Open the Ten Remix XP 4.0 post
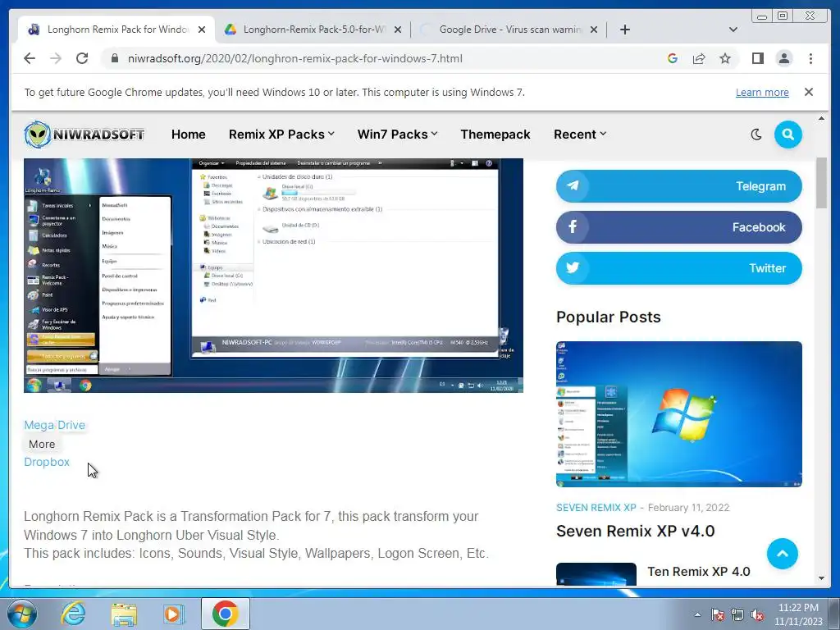 (x=698, y=572)
